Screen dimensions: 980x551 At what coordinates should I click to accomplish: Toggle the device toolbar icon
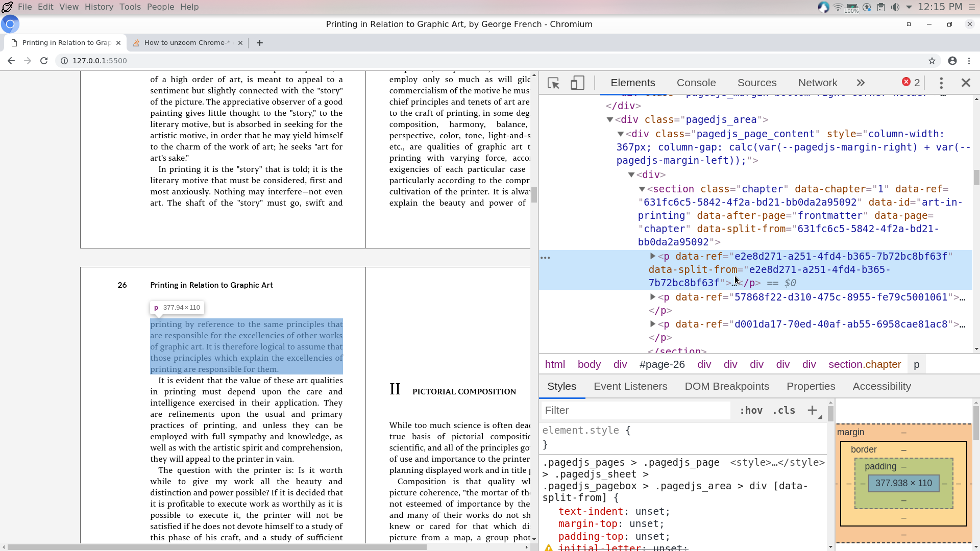(577, 83)
